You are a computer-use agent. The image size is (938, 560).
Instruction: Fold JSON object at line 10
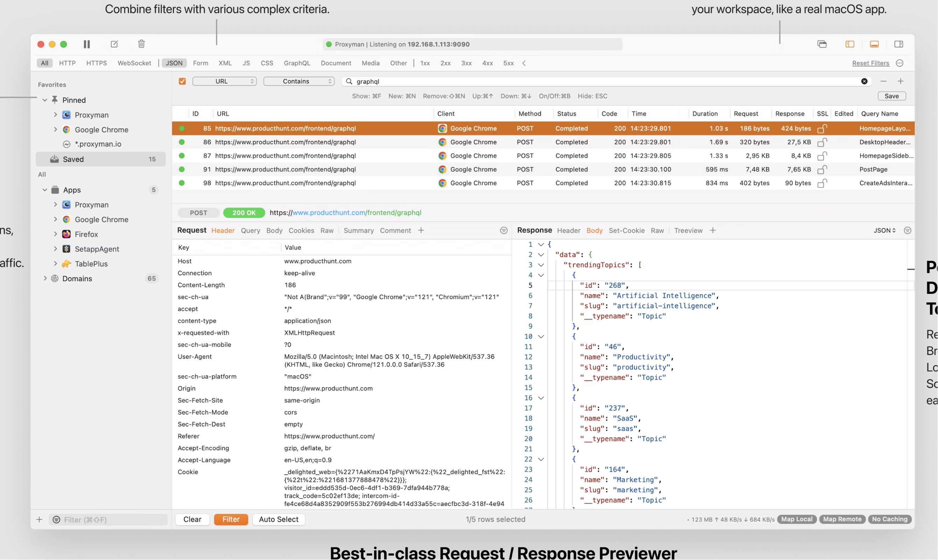click(541, 337)
